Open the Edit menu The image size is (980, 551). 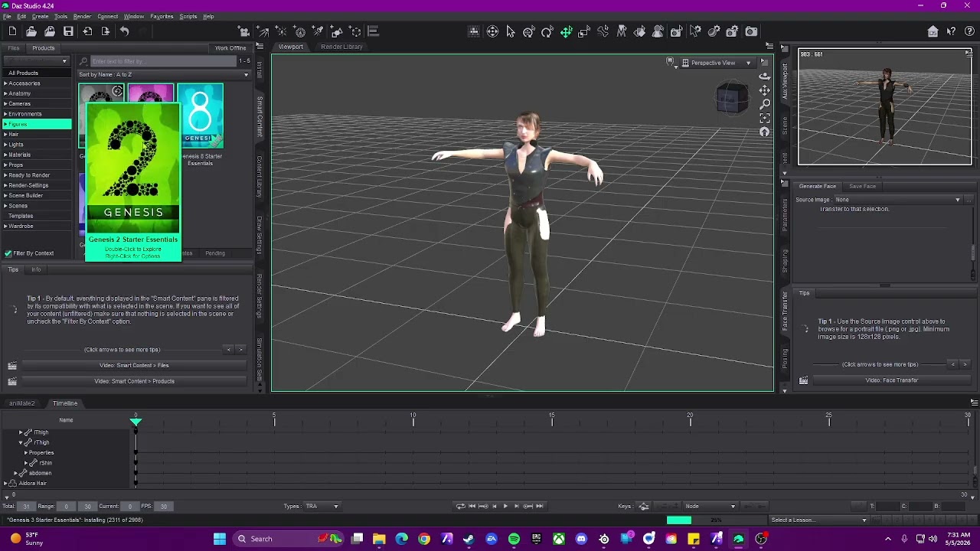point(21,16)
